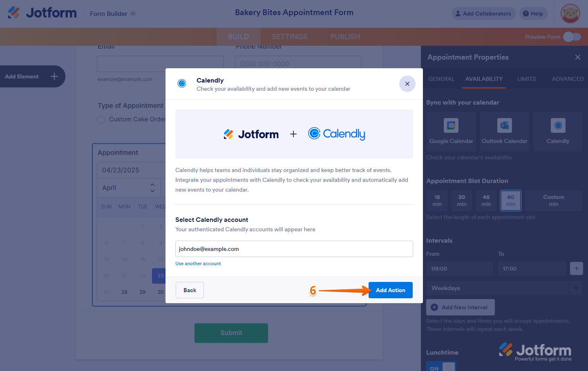Expand the Weekdays dropdown
This screenshot has height=371, width=588.
576,288
